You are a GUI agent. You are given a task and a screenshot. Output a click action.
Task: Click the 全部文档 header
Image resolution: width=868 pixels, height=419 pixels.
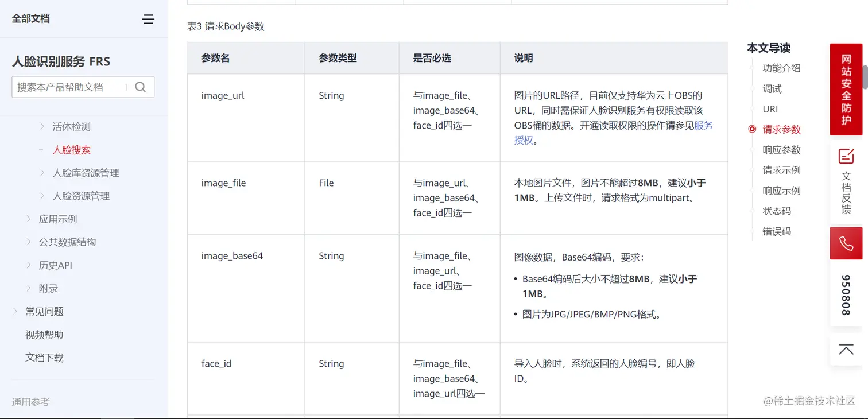(31, 18)
